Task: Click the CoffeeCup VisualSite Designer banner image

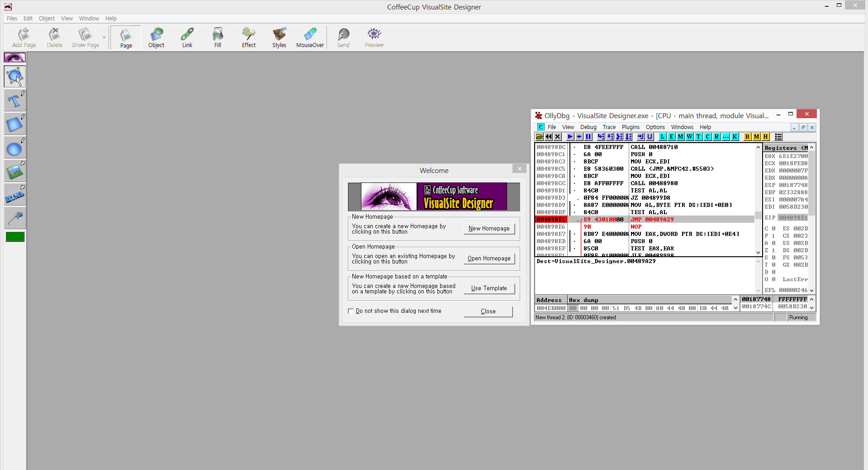Action: [434, 197]
